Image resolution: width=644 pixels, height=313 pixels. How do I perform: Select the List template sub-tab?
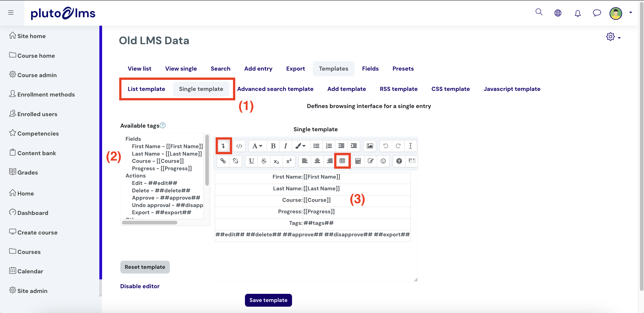(146, 89)
